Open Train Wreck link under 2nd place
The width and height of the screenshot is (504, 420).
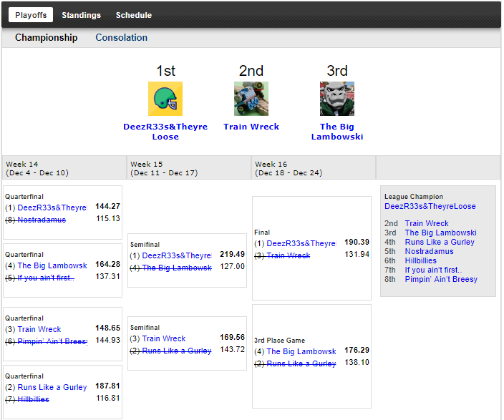251,127
